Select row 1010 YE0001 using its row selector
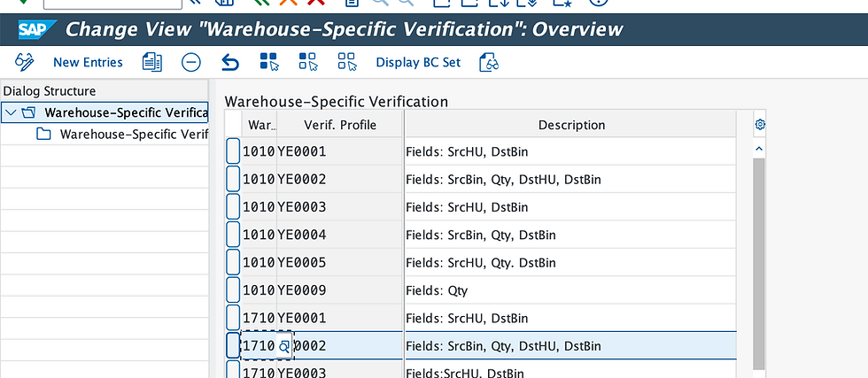868x378 pixels. [233, 151]
